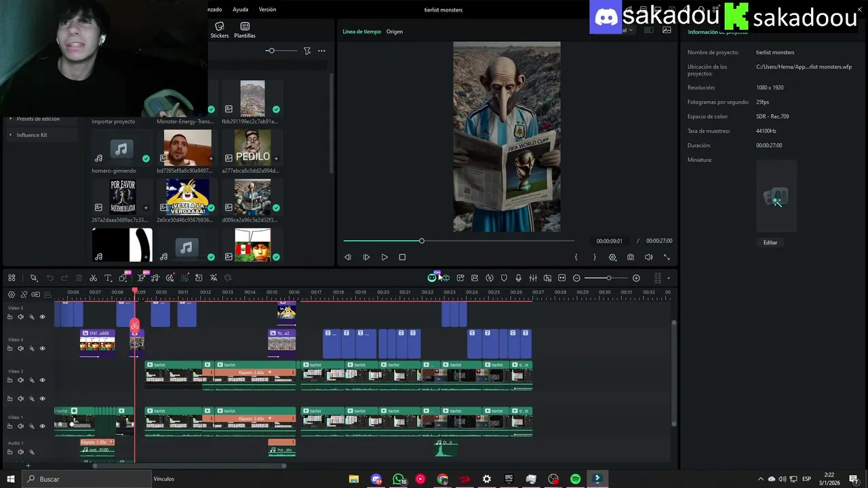The height and width of the screenshot is (488, 868).
Task: Hide Video 3 track with eye icon
Action: coord(42,380)
